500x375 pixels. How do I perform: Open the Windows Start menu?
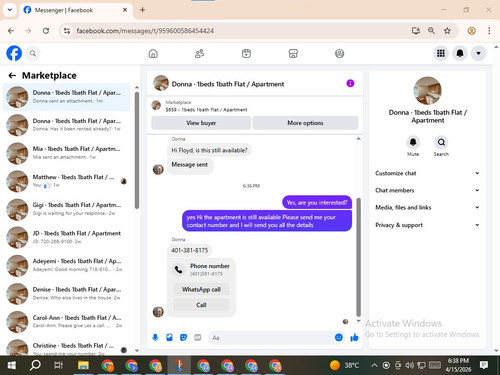click(x=12, y=365)
